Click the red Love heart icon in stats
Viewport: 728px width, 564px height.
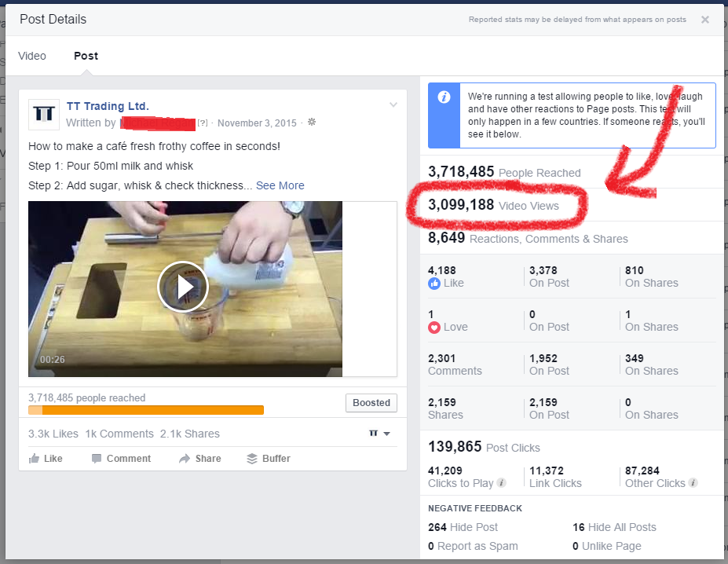(x=433, y=328)
